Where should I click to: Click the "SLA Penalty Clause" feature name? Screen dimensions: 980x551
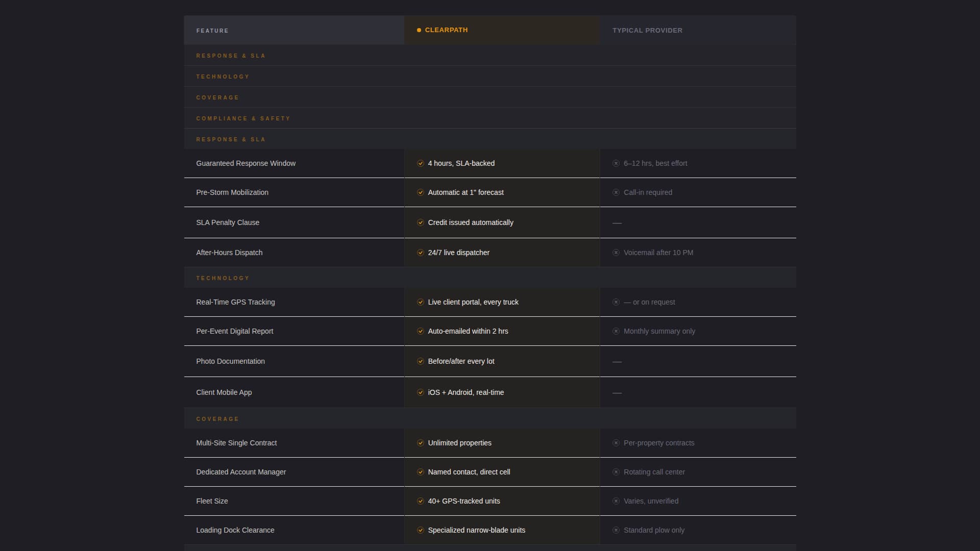228,222
